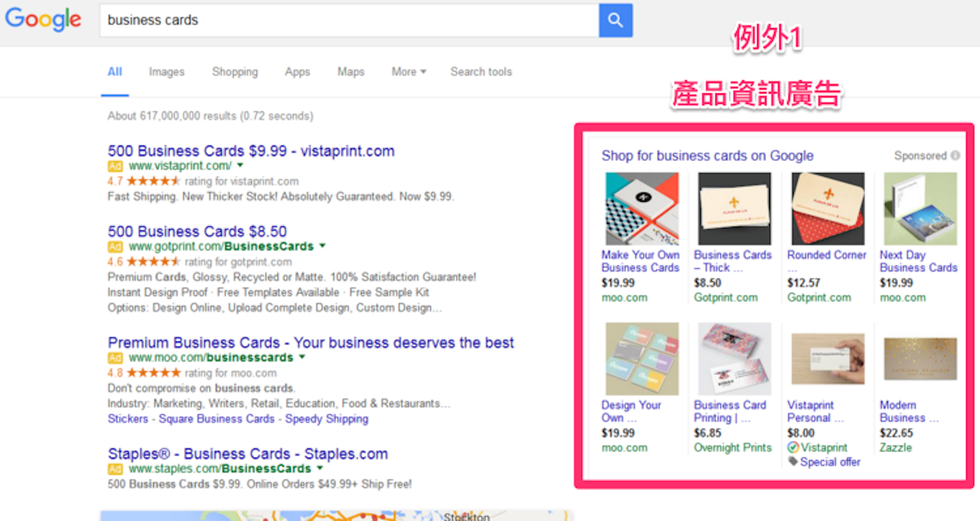
Task: Click the Special offer link
Action: 830,462
